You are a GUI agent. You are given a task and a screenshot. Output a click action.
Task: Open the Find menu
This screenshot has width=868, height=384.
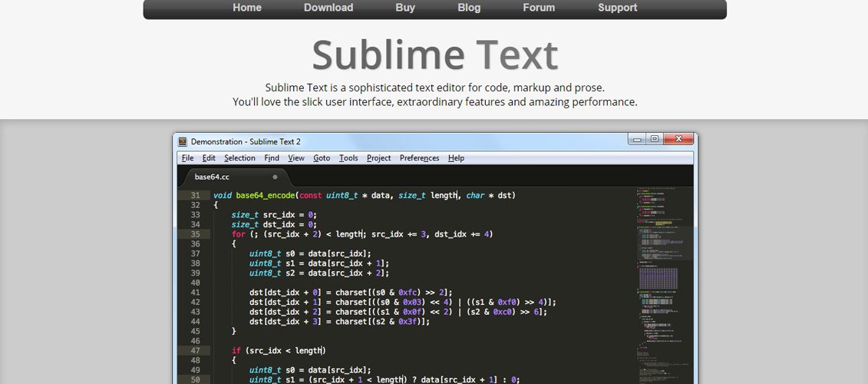272,158
